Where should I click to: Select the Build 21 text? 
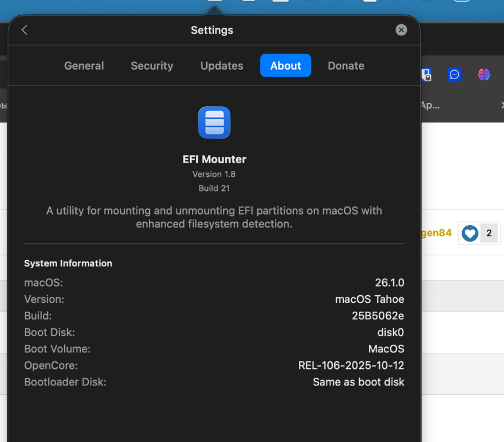214,188
